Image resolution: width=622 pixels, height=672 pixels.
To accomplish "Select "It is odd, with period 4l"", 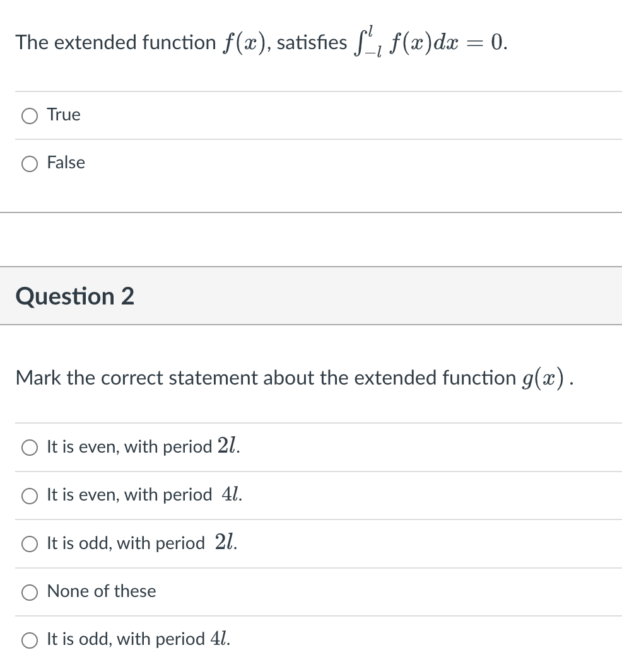I will click(x=29, y=640).
